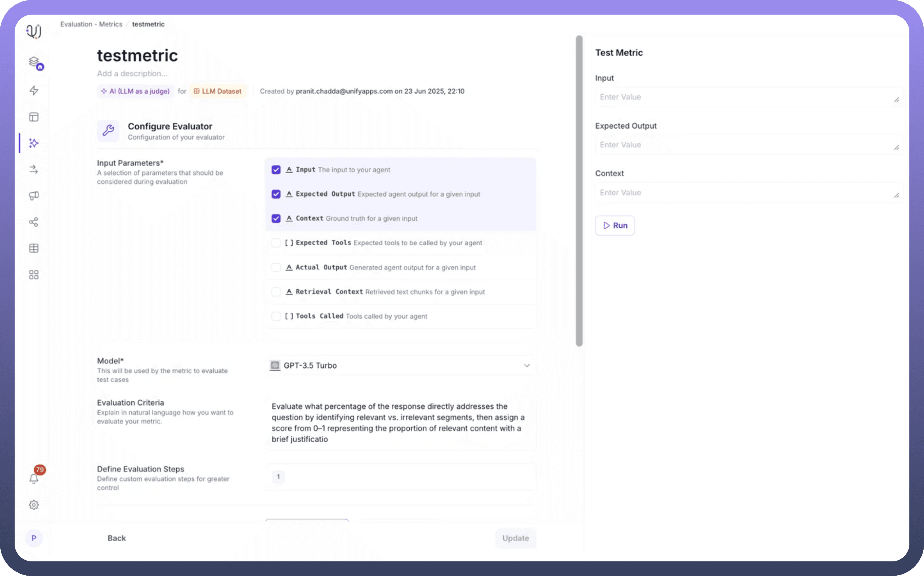Open notifications bell with 79 badge
This screenshot has width=924, height=576.
[34, 478]
